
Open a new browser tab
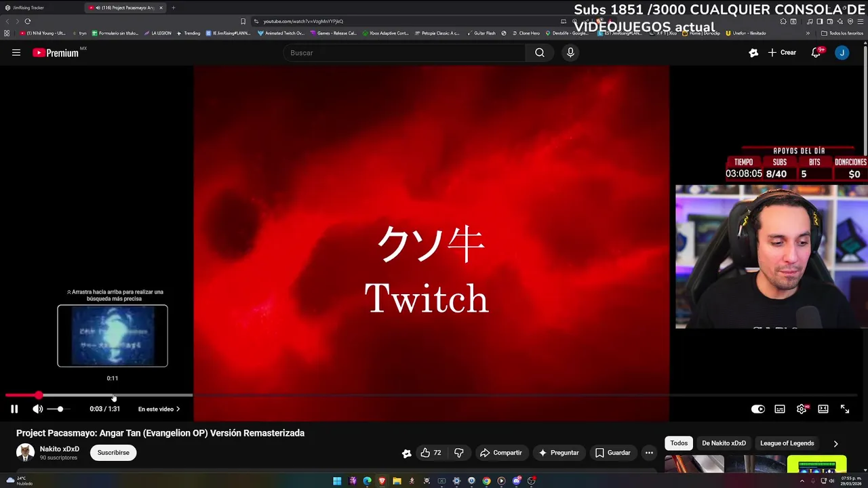click(x=173, y=7)
